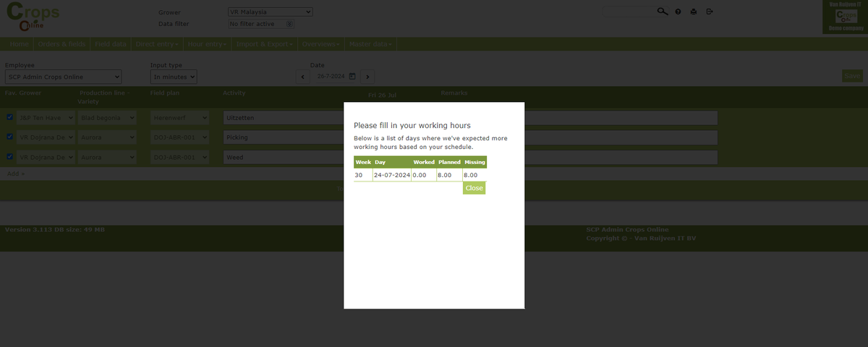Click the Fri 26 Jul column header
The height and width of the screenshot is (347, 868).
pyautogui.click(x=382, y=95)
